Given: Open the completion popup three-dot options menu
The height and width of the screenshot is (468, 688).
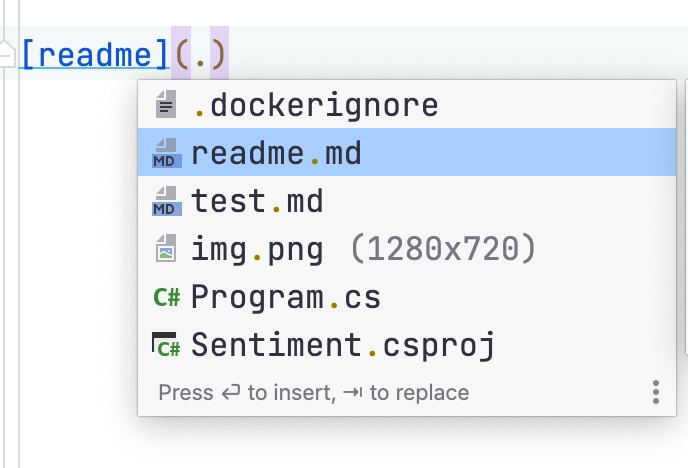Looking at the screenshot, I should pyautogui.click(x=656, y=392).
